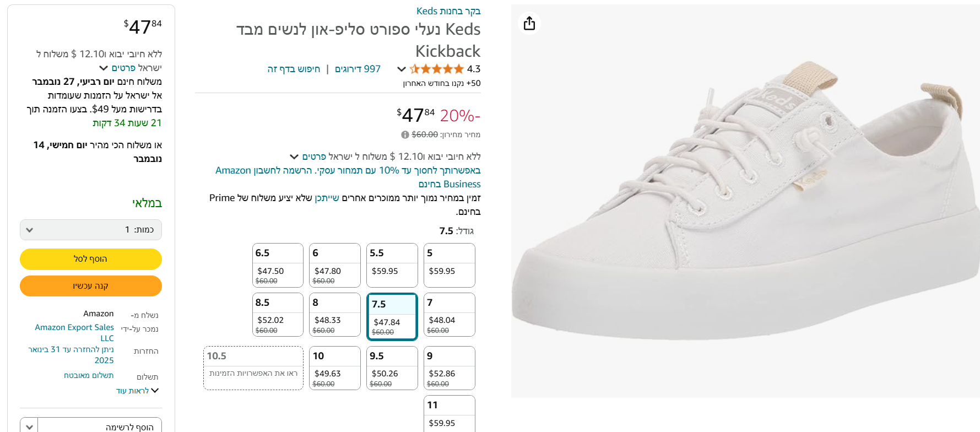The height and width of the screenshot is (432, 980).
Task: Open the quantity dropdown
Action: click(91, 230)
